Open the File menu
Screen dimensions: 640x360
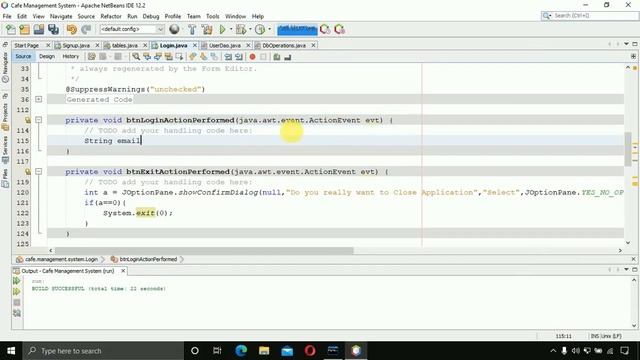tap(7, 16)
